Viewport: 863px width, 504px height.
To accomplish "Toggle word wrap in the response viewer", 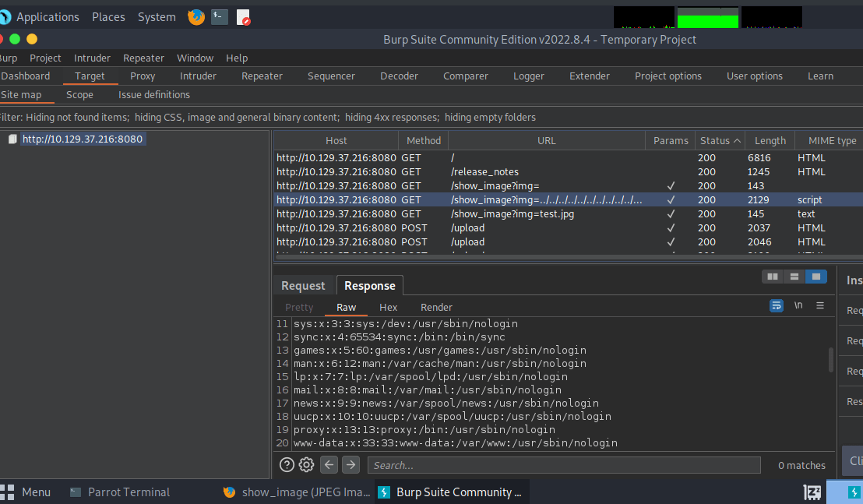I will 776,305.
